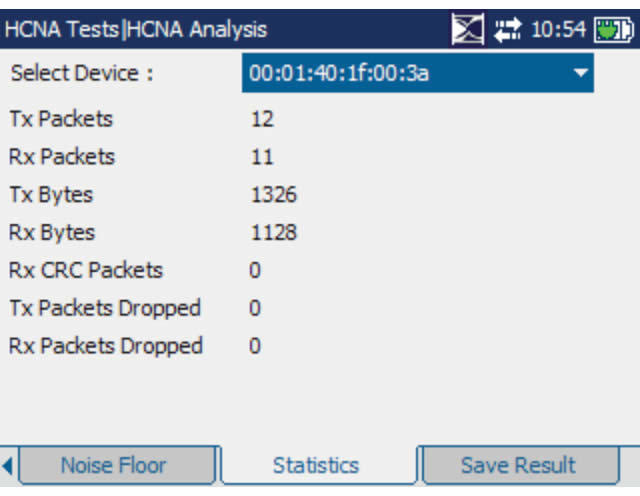
Task: Click the 10:54 clock in title bar
Action: [x=557, y=29]
